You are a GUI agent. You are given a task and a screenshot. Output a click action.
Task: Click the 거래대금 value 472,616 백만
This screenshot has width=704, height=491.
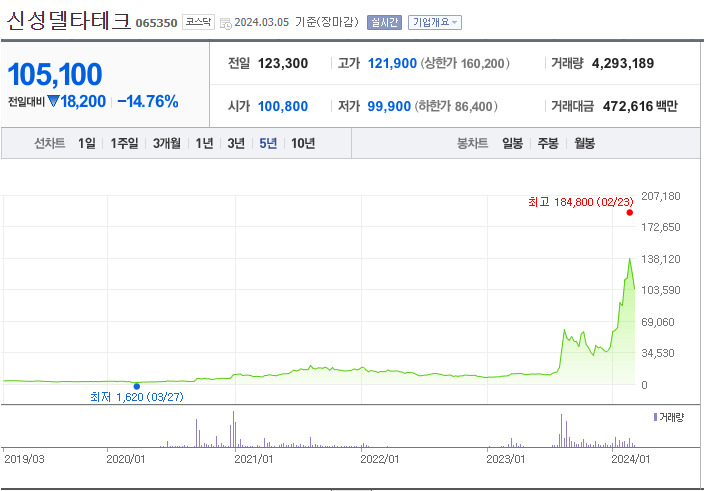pos(640,106)
